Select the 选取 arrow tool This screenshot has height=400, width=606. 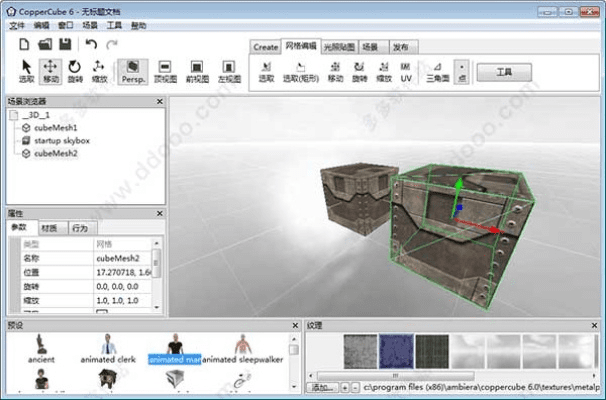point(27,70)
